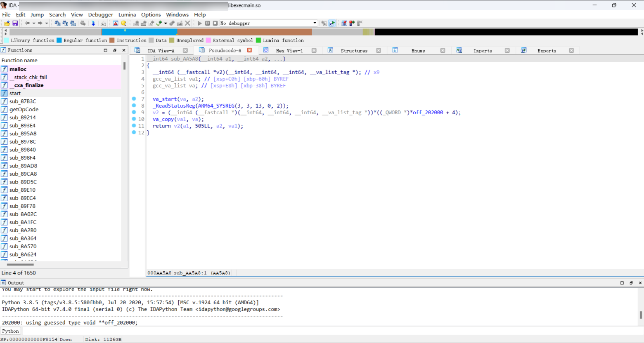Click the Python label beside the output command line
644x343 pixels.
pyautogui.click(x=10, y=331)
